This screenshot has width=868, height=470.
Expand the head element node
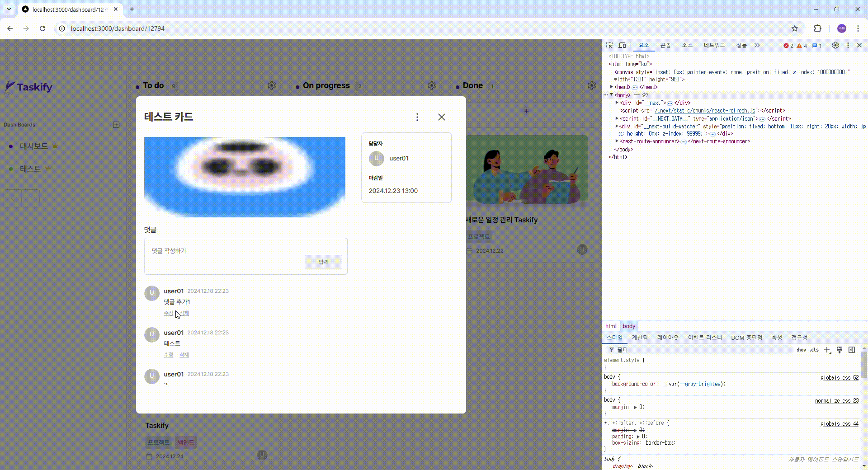(x=612, y=87)
